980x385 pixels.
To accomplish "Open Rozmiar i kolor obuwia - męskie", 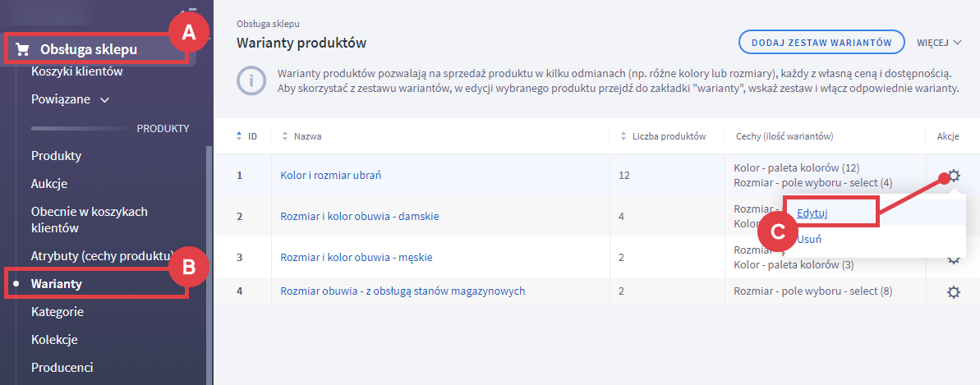I will pos(356,257).
